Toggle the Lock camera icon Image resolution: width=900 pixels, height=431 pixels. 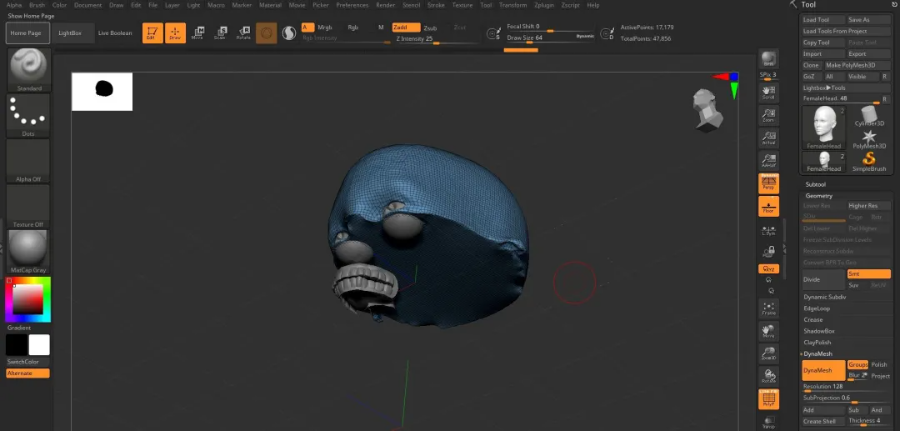tap(768, 251)
